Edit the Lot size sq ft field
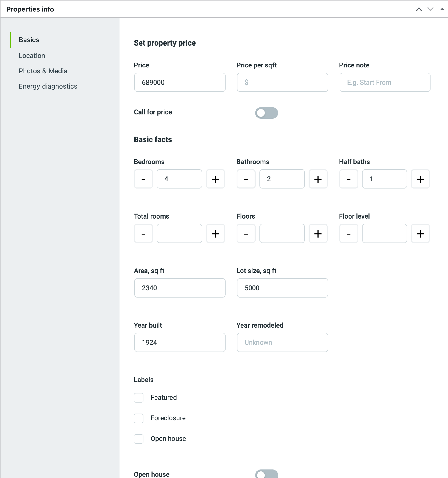Viewport: 448px width, 478px height. [282, 288]
